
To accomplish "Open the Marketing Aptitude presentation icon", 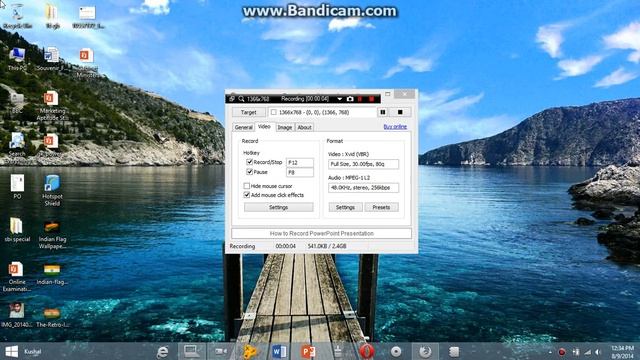I will [x=51, y=105].
